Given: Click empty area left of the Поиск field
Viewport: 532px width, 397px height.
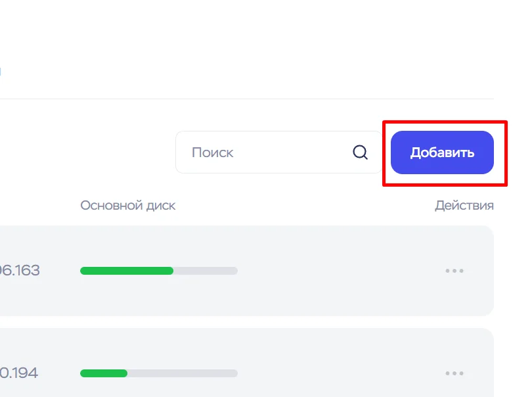Looking at the screenshot, I should (85, 152).
